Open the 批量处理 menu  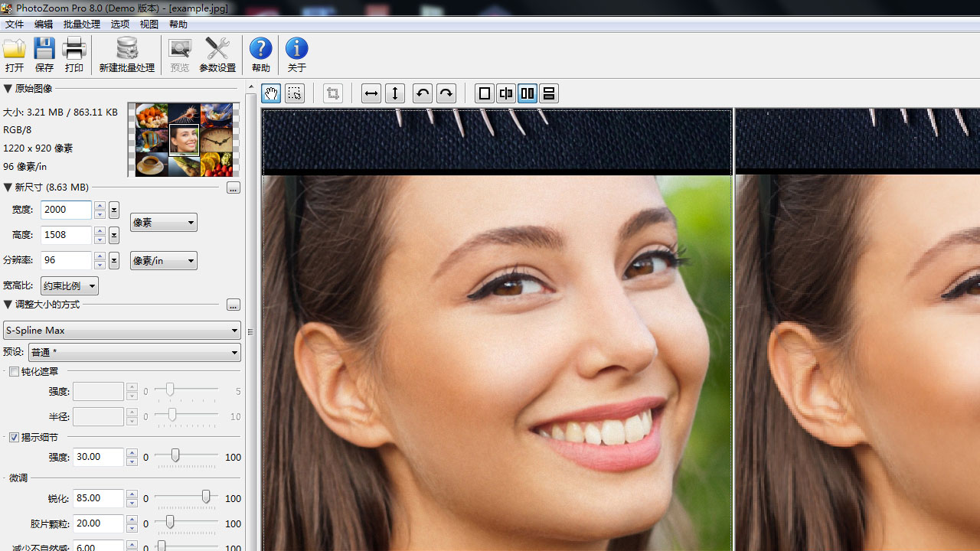pos(81,24)
